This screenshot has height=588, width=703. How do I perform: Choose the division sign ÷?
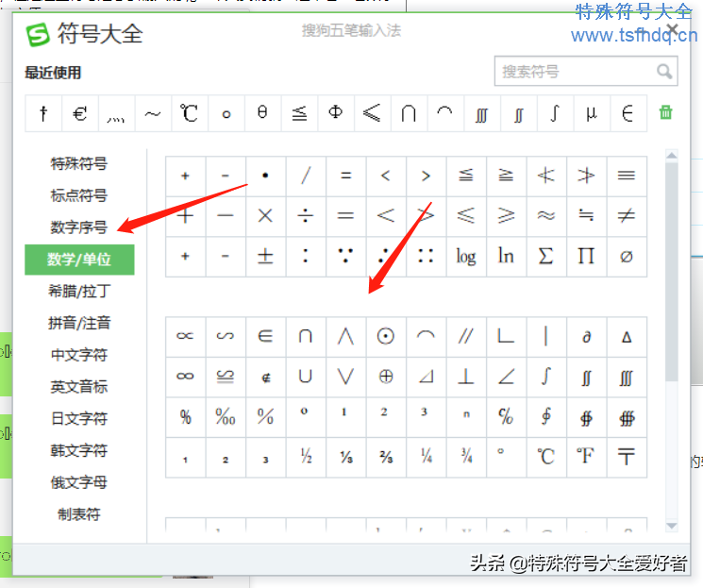pos(306,216)
